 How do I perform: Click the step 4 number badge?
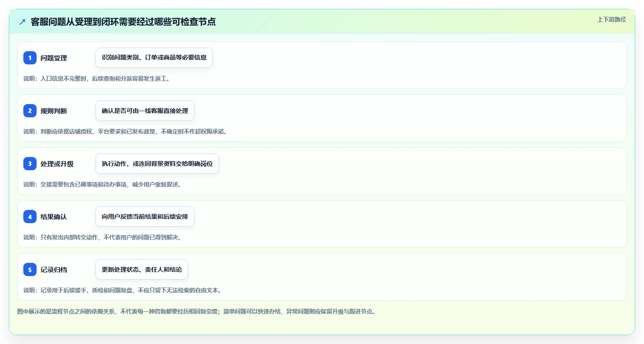[30, 217]
